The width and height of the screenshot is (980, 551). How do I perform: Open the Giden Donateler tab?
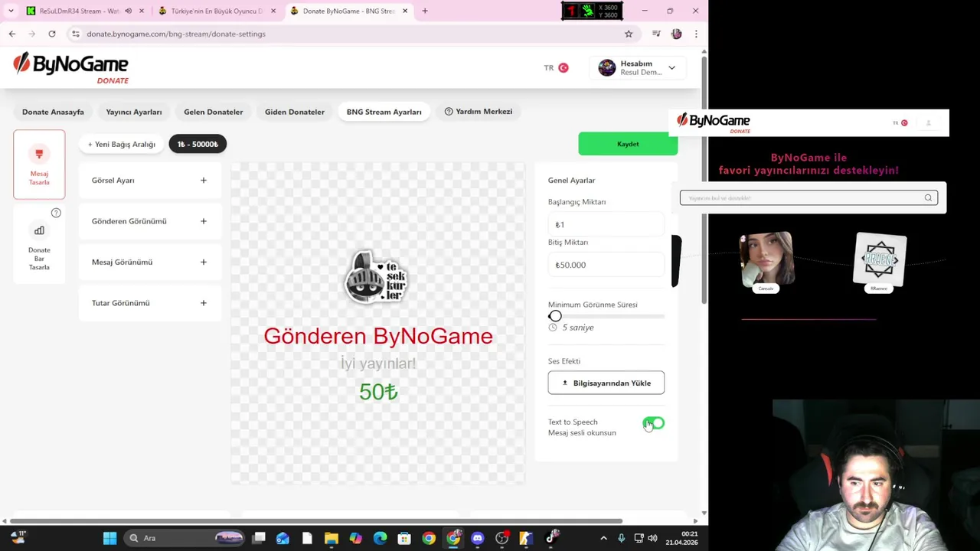click(x=295, y=112)
